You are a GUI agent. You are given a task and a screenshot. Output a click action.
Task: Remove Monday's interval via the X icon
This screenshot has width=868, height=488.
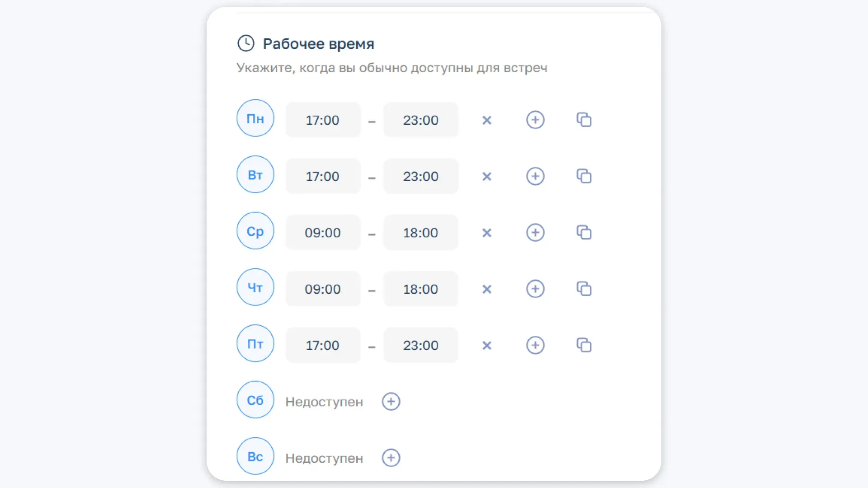tap(487, 120)
